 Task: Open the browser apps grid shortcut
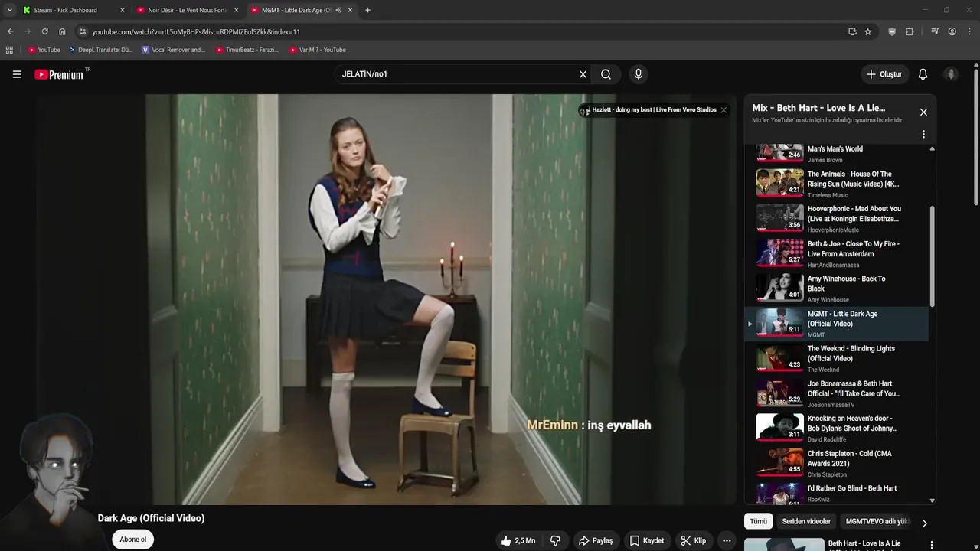pos(9,50)
